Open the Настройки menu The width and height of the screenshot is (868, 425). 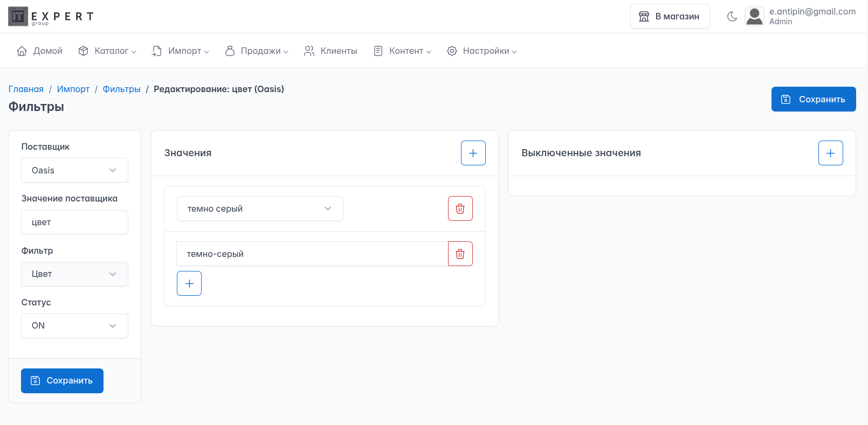(482, 51)
